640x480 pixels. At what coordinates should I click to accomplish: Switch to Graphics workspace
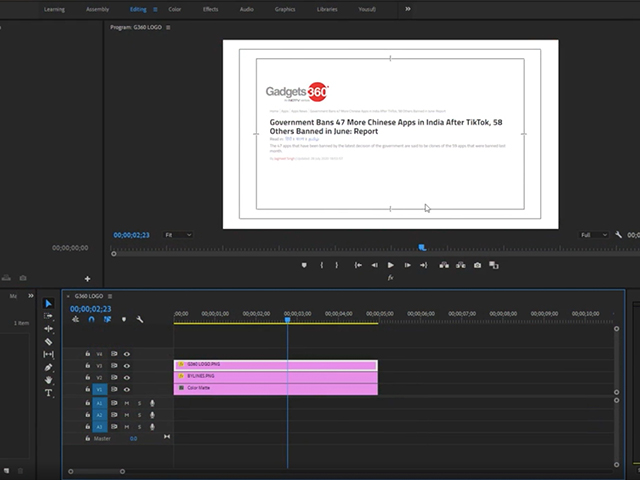coord(285,9)
